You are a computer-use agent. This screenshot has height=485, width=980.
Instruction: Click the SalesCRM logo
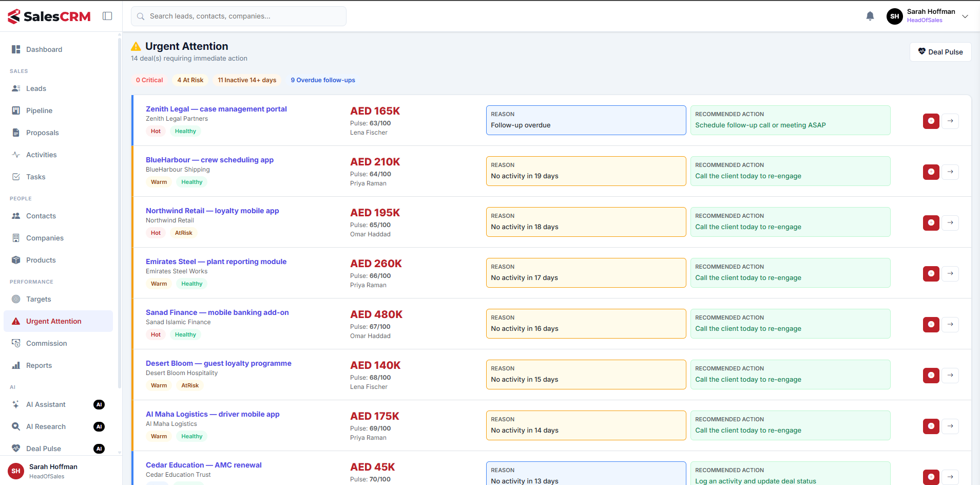[49, 16]
